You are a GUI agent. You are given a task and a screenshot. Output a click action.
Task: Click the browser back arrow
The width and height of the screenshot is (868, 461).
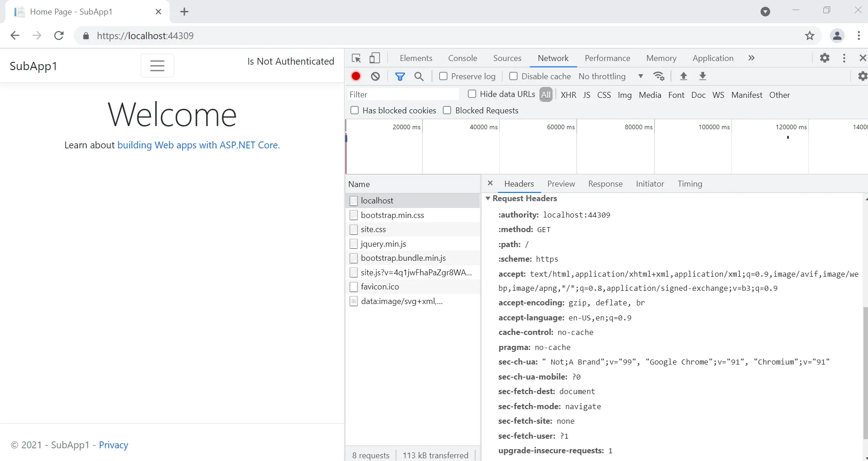point(15,35)
